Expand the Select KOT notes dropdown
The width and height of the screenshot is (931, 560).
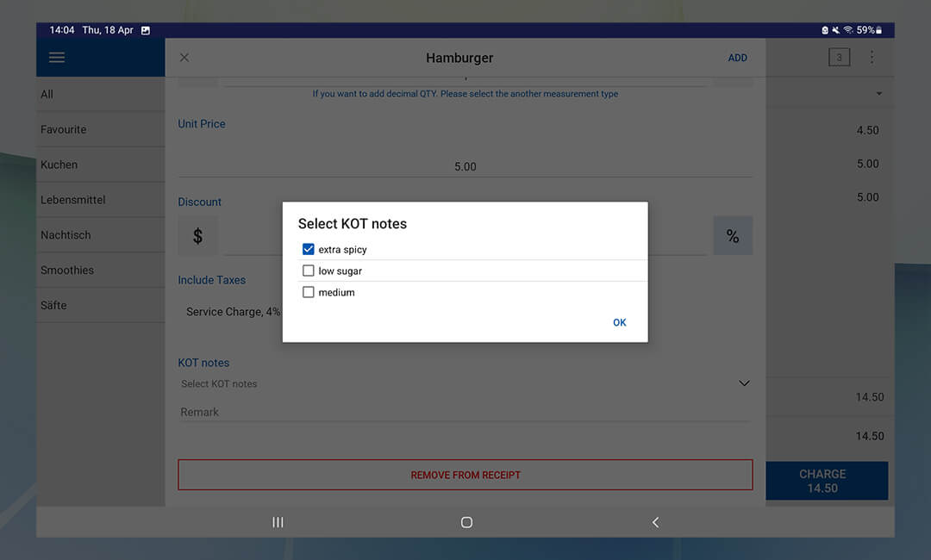click(744, 383)
